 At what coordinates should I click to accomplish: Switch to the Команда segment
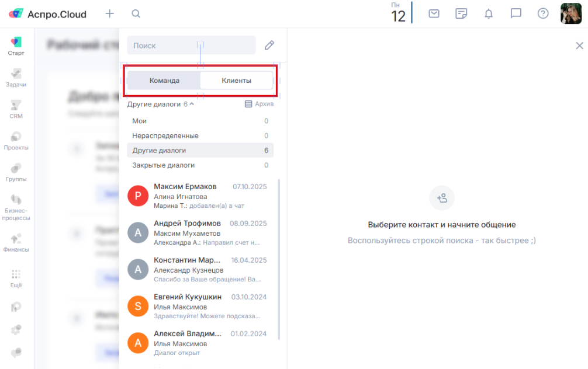(x=164, y=81)
